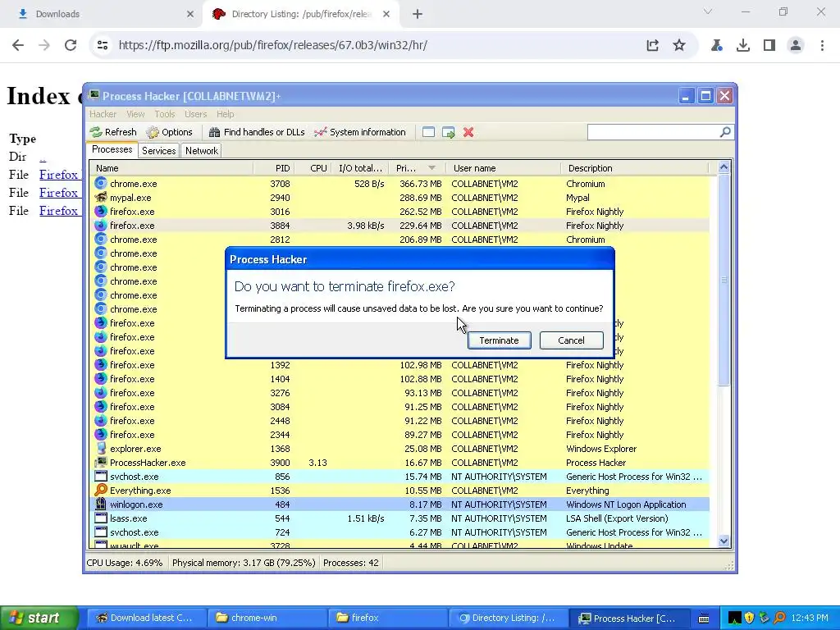Open Chrome Labs flask icon
This screenshot has width=840, height=630.
[716, 46]
